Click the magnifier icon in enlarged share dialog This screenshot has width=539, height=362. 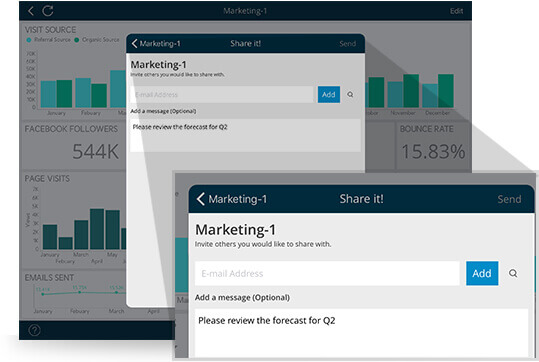pyautogui.click(x=513, y=273)
